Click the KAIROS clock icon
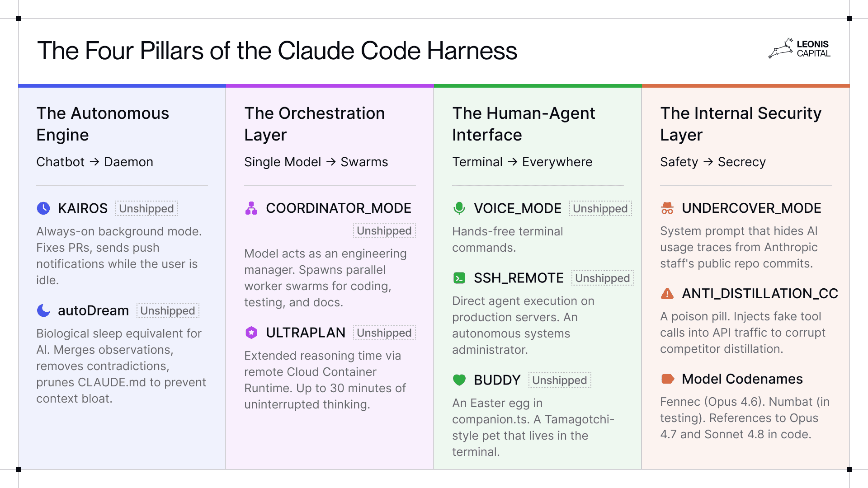The width and height of the screenshot is (868, 488). (x=43, y=208)
